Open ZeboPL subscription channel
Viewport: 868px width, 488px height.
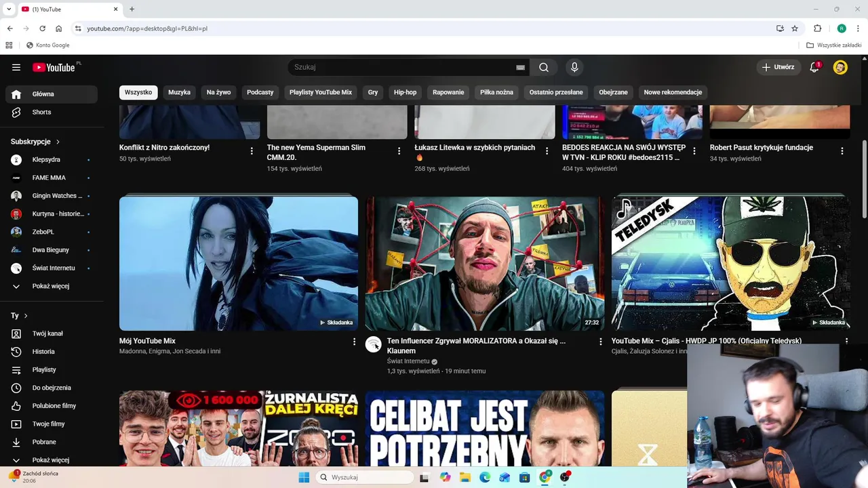pyautogui.click(x=52, y=232)
